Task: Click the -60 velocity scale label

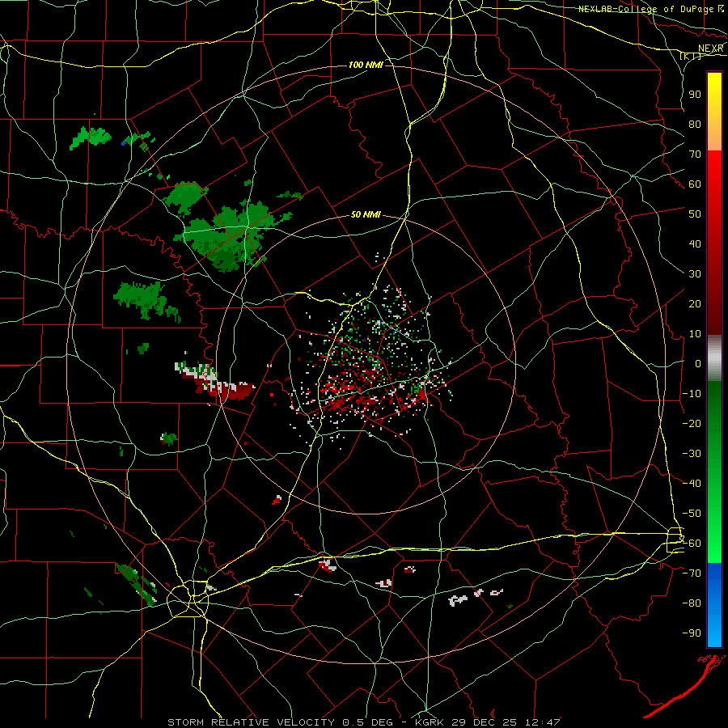Action: 692,544
